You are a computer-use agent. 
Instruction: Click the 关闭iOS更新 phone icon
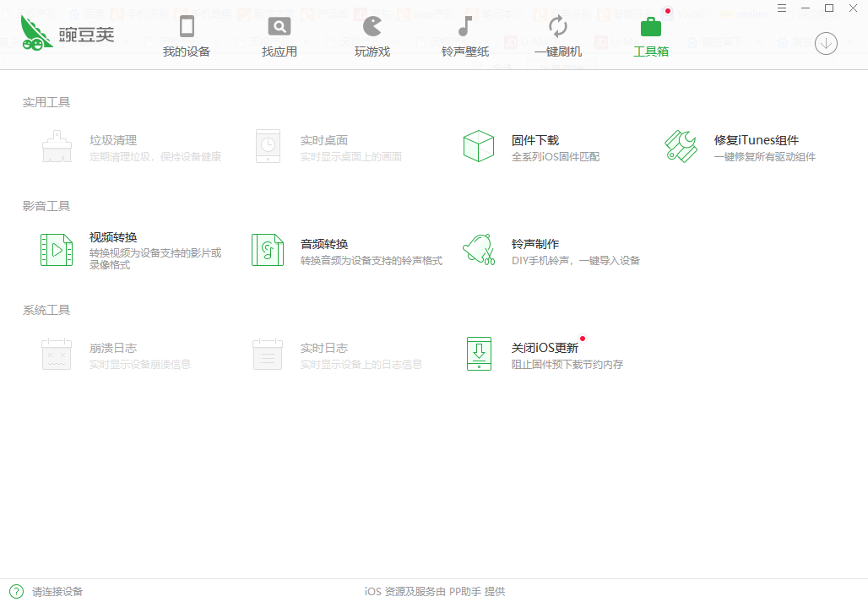478,354
